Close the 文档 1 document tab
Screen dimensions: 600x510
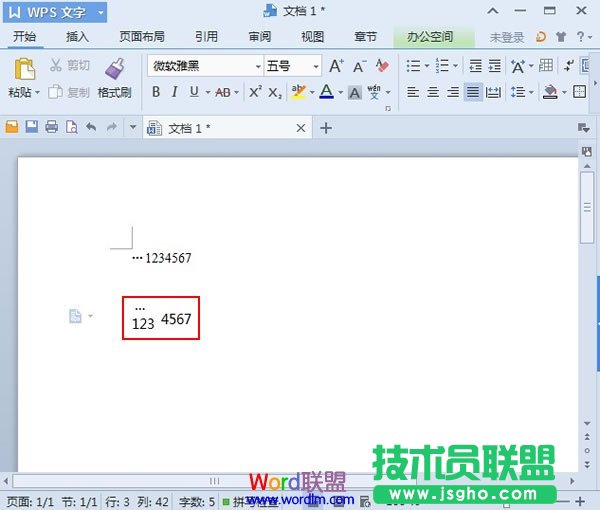point(302,128)
